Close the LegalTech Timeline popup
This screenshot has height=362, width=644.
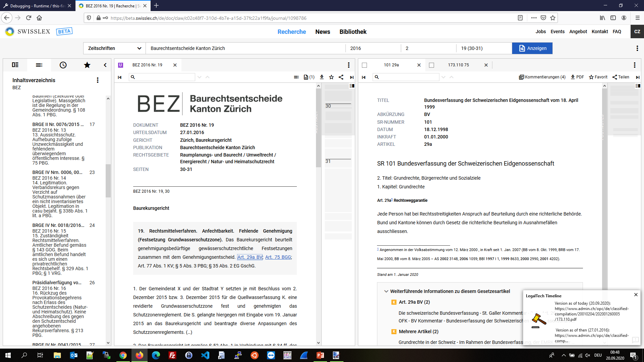(x=636, y=295)
